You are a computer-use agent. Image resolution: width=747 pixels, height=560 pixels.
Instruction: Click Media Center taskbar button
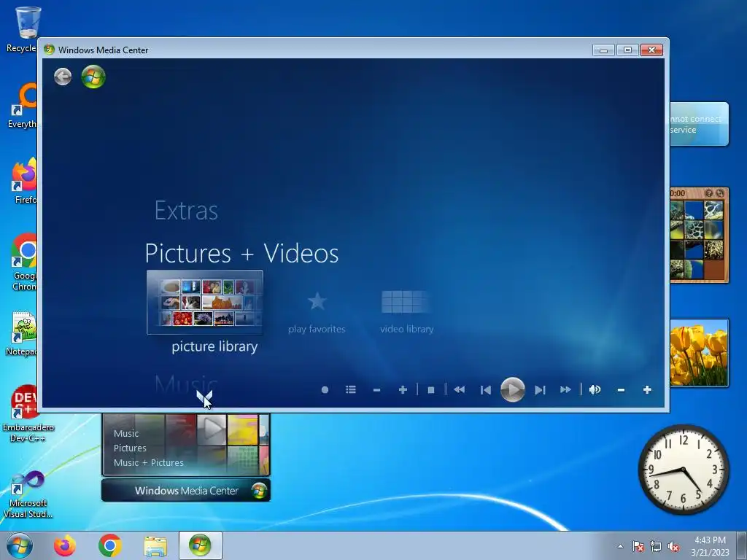point(200,545)
